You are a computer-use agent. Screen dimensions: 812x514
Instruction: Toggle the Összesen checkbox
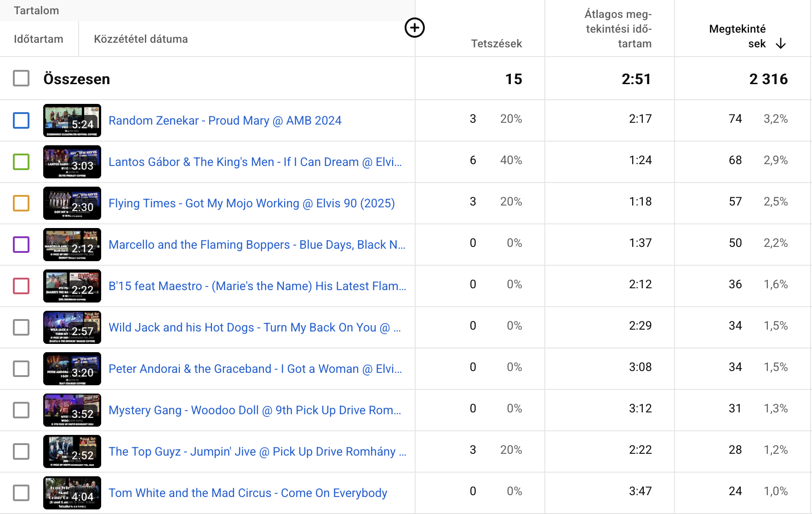(x=21, y=79)
